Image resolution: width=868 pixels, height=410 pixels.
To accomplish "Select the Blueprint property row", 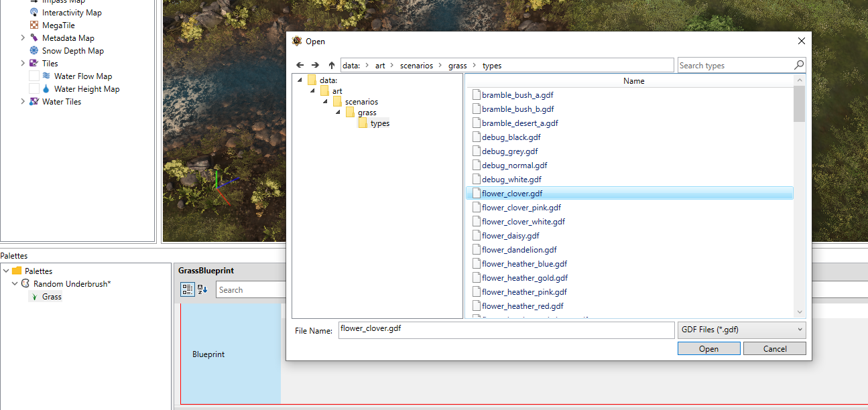I will [x=231, y=354].
